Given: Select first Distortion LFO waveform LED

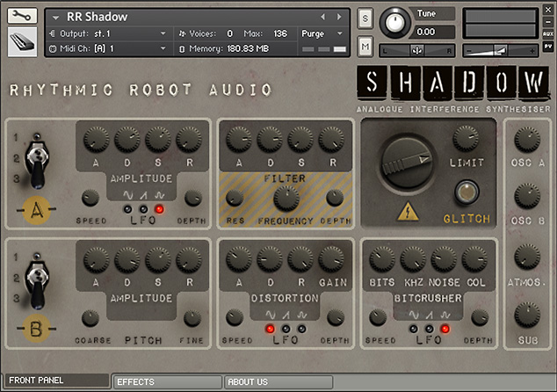Looking at the screenshot, I should click(x=271, y=330).
